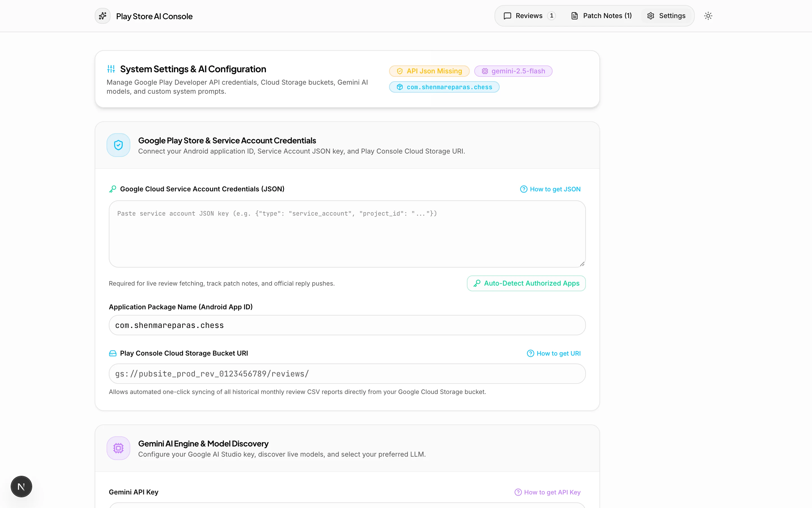The image size is (812, 508).
Task: Click the Next.js dev tools N badge
Action: coord(21,487)
